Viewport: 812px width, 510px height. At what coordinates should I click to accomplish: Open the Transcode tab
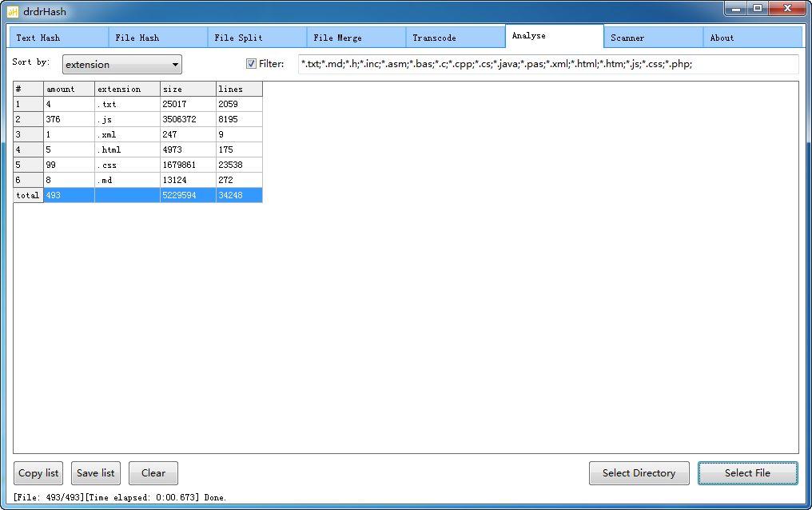[455, 38]
